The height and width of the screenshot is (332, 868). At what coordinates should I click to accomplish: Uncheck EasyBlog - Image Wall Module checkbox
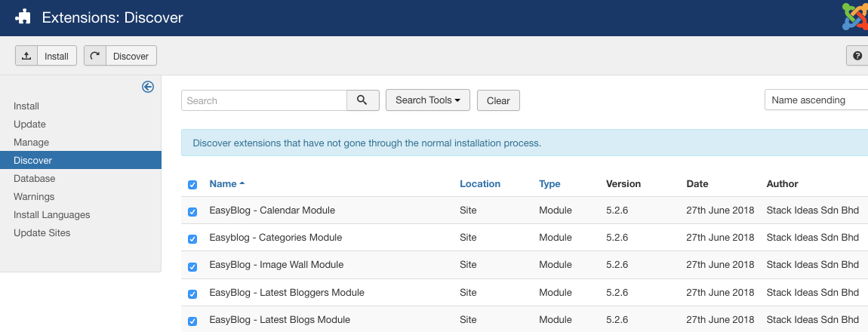[x=192, y=266]
